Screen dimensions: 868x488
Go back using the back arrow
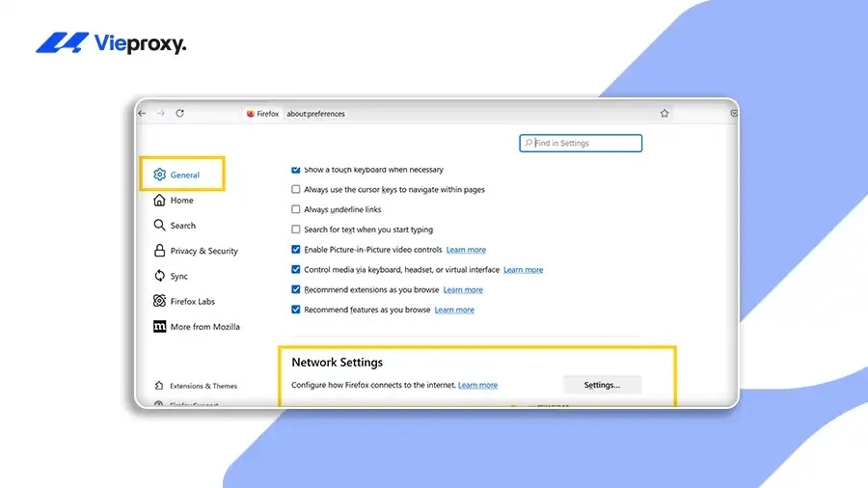tap(143, 114)
